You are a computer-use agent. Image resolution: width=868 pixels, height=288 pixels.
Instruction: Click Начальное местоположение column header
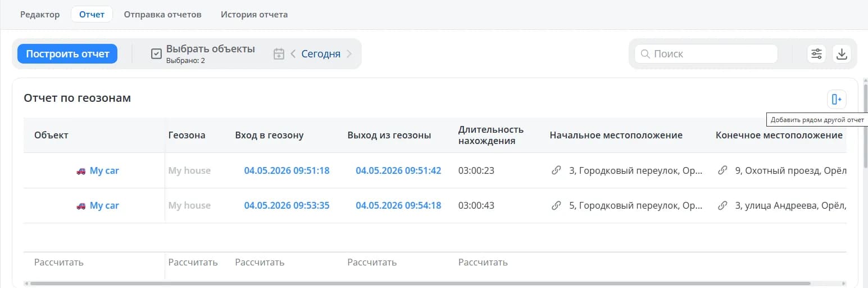tap(616, 135)
